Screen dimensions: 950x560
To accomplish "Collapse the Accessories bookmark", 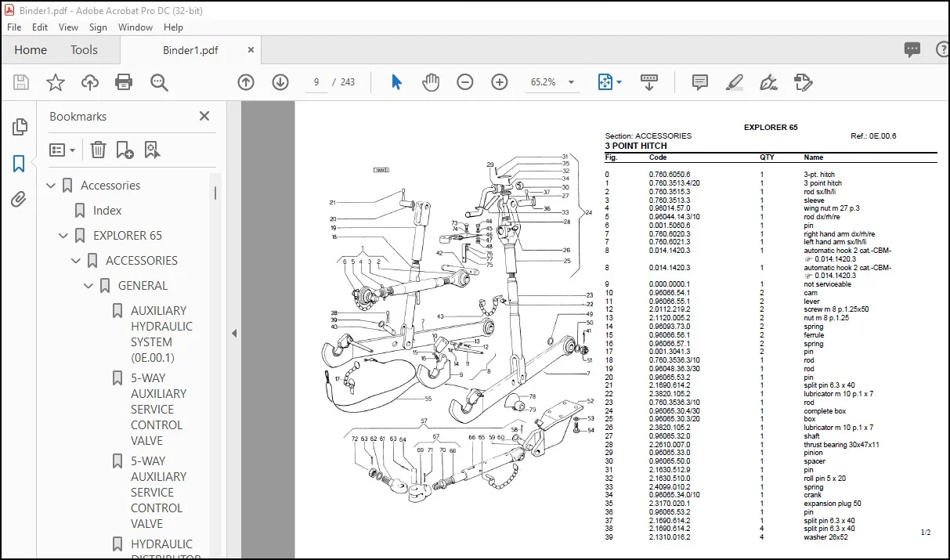I will [52, 186].
